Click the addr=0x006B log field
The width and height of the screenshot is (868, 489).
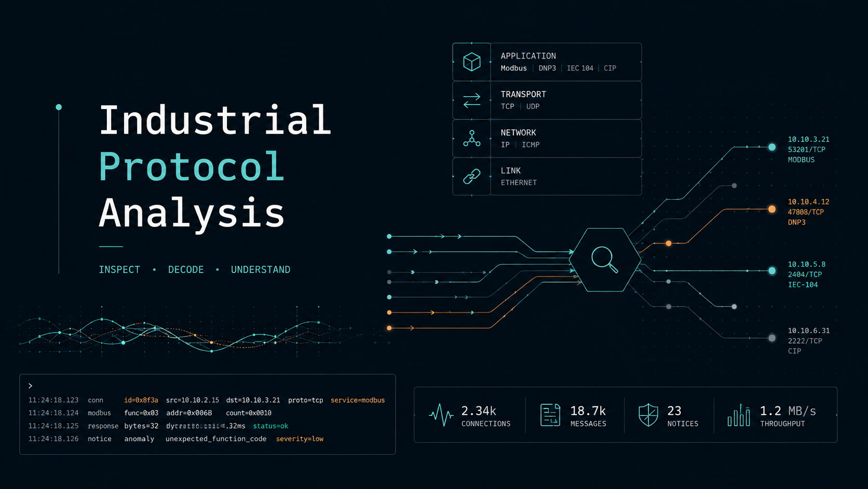(189, 413)
